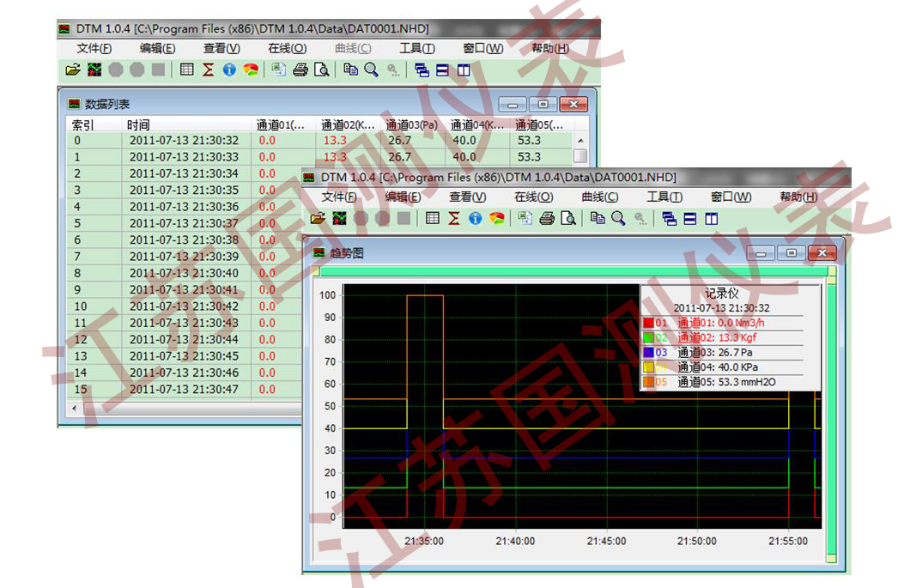Image resolution: width=898 pixels, height=588 pixels.
Task: Click the blue info icon in the back window toolbar
Action: click(x=230, y=70)
